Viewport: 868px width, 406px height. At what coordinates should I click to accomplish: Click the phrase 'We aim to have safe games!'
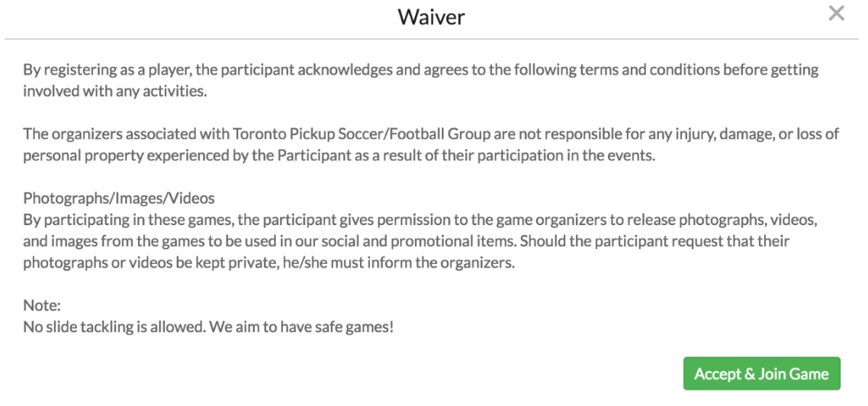[302, 327]
